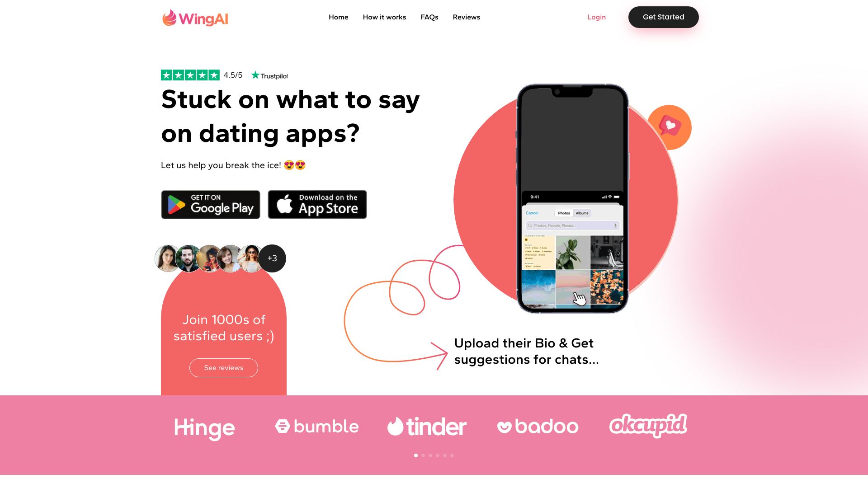Click the Tinder flame logo icon
This screenshot has width=868, height=488.
tap(394, 427)
